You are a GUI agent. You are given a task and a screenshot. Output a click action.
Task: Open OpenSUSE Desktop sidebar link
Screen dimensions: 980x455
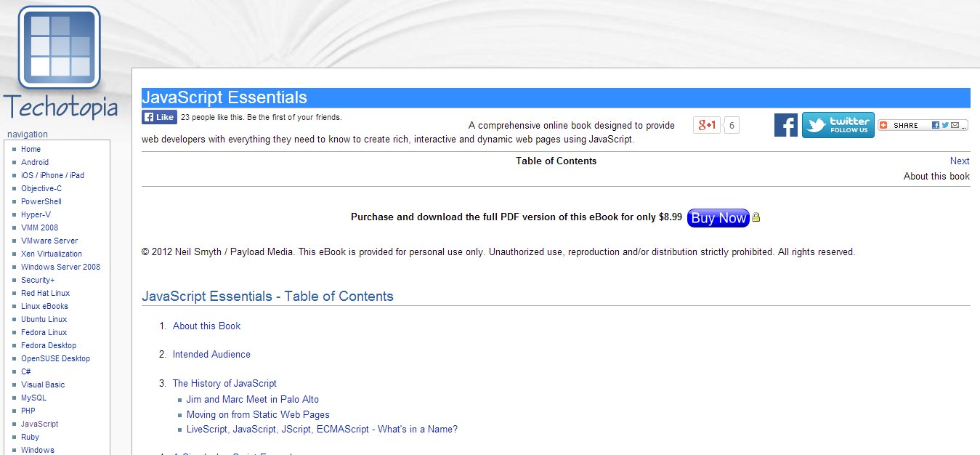(x=56, y=359)
